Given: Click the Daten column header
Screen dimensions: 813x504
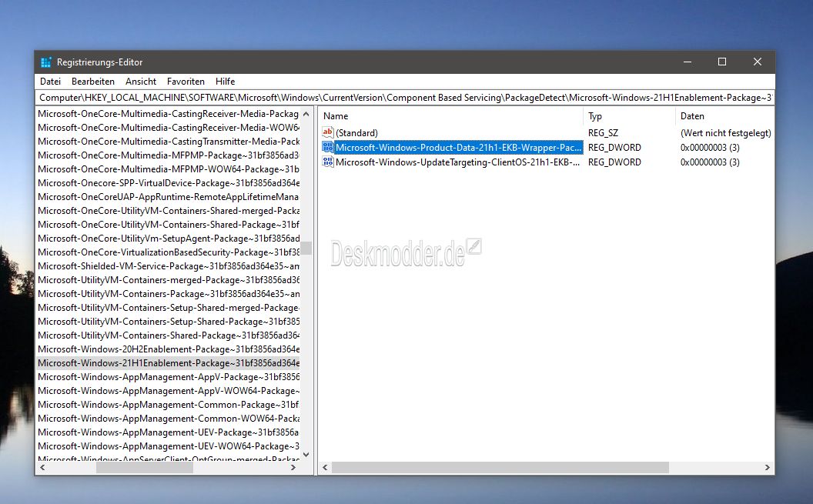Looking at the screenshot, I should [724, 116].
